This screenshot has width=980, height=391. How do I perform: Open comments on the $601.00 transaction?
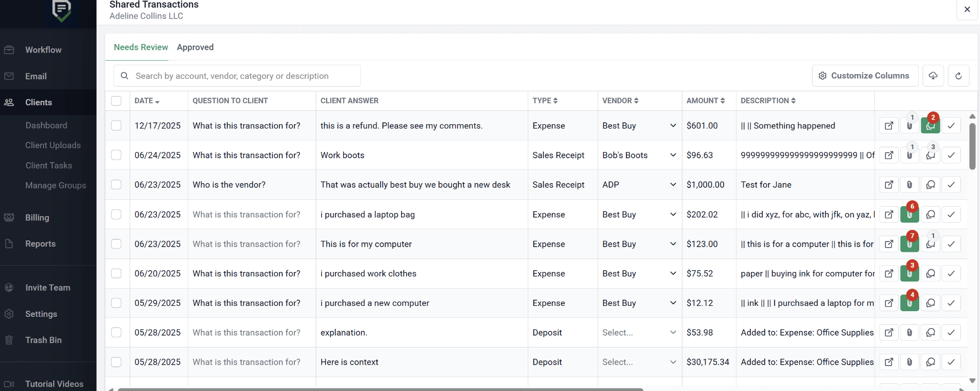(930, 126)
